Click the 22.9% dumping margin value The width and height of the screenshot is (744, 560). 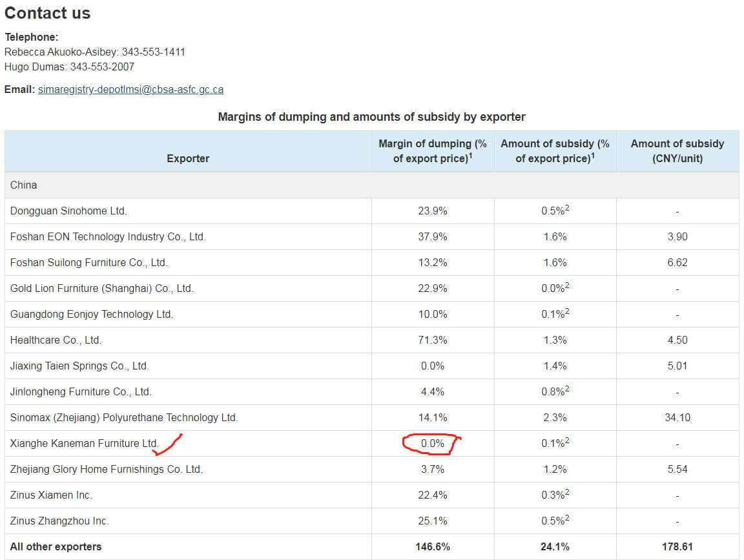tap(433, 288)
